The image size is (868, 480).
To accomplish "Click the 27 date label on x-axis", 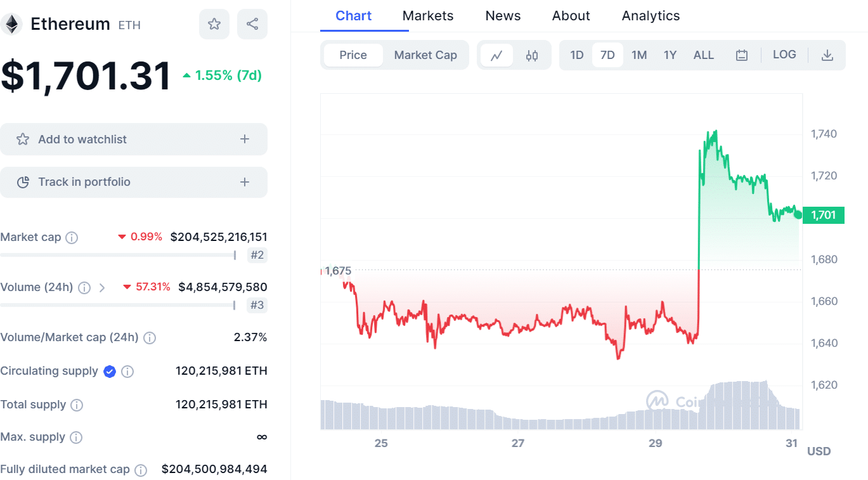I will tap(518, 443).
